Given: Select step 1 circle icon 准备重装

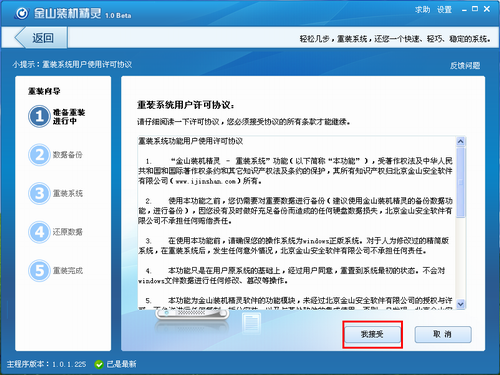Looking at the screenshot, I should coord(39,116).
